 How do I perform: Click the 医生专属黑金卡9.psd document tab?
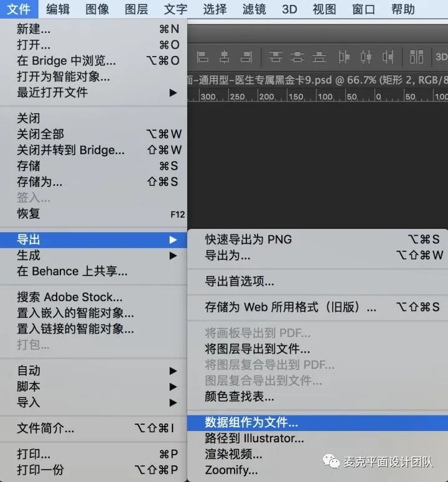[317, 80]
